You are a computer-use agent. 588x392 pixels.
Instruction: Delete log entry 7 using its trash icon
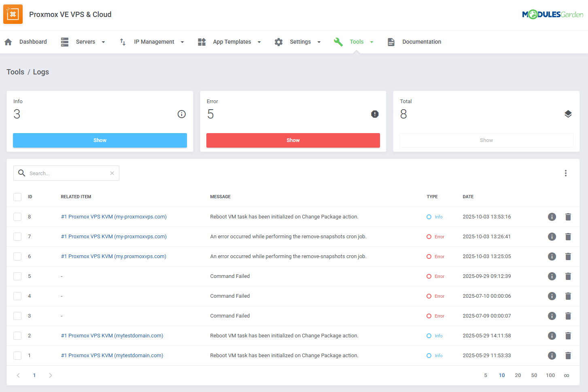tap(568, 236)
